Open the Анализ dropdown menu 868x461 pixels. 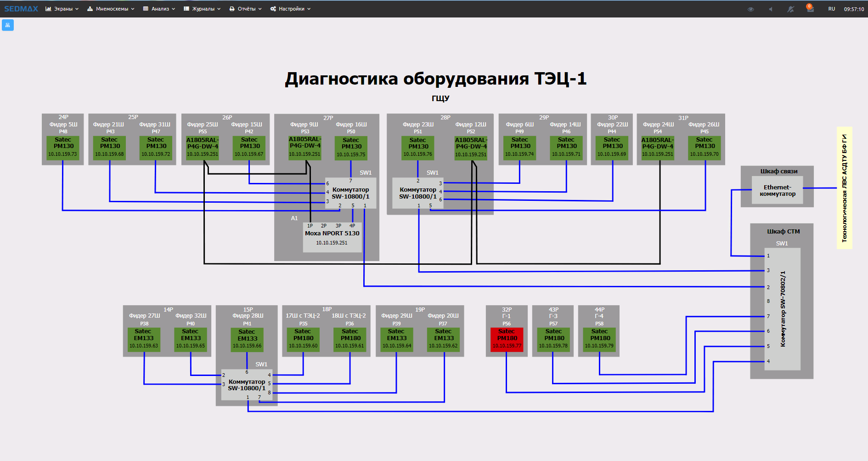pyautogui.click(x=159, y=9)
